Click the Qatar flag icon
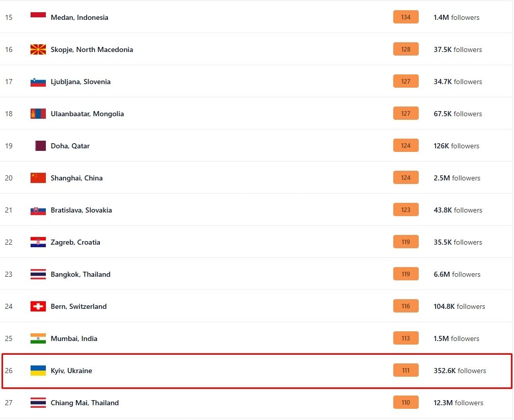The height and width of the screenshot is (420, 514). point(40,146)
